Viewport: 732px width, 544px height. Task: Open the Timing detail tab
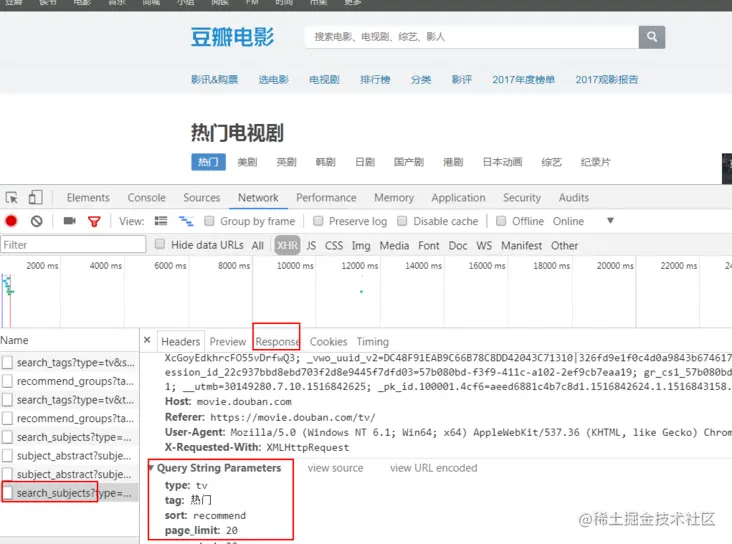373,342
